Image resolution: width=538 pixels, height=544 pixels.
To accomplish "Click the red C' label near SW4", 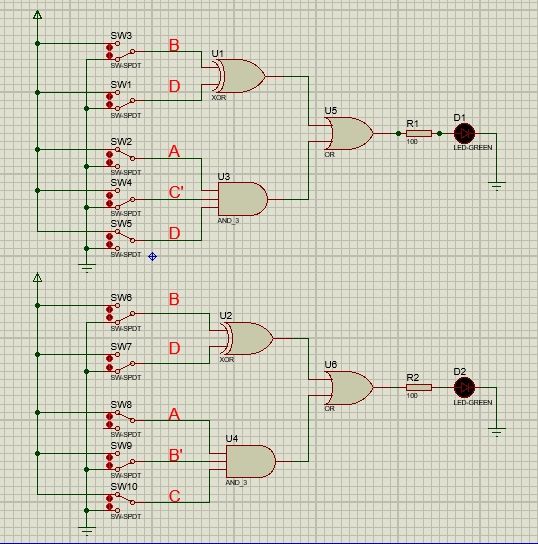I will click(176, 192).
